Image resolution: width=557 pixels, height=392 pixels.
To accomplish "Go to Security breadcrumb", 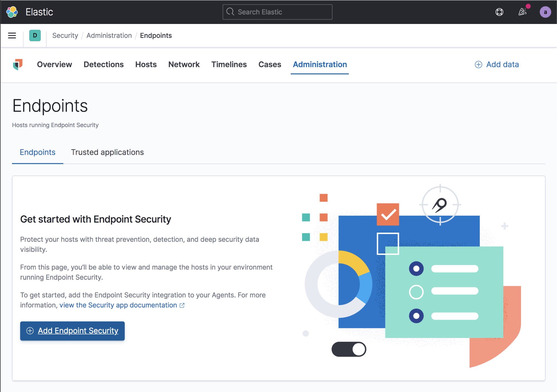I will click(65, 35).
